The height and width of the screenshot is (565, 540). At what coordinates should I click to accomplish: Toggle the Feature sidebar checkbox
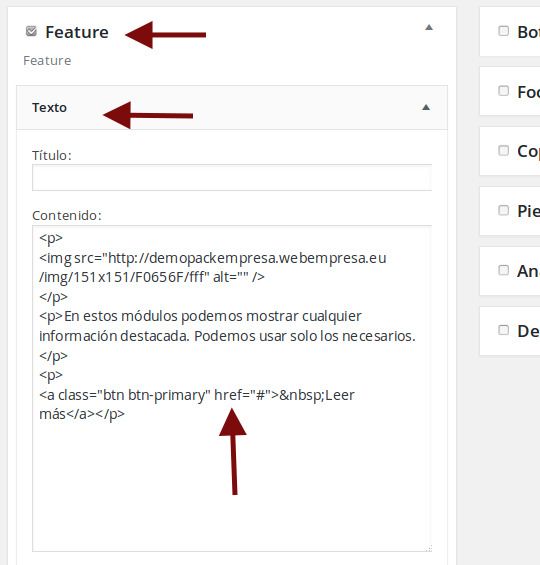[31, 31]
